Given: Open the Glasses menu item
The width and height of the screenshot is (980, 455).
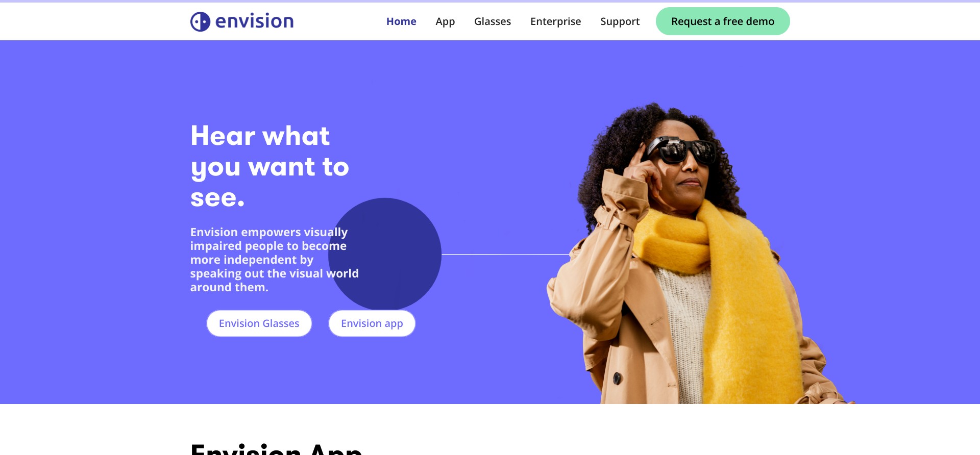Looking at the screenshot, I should [x=493, y=21].
